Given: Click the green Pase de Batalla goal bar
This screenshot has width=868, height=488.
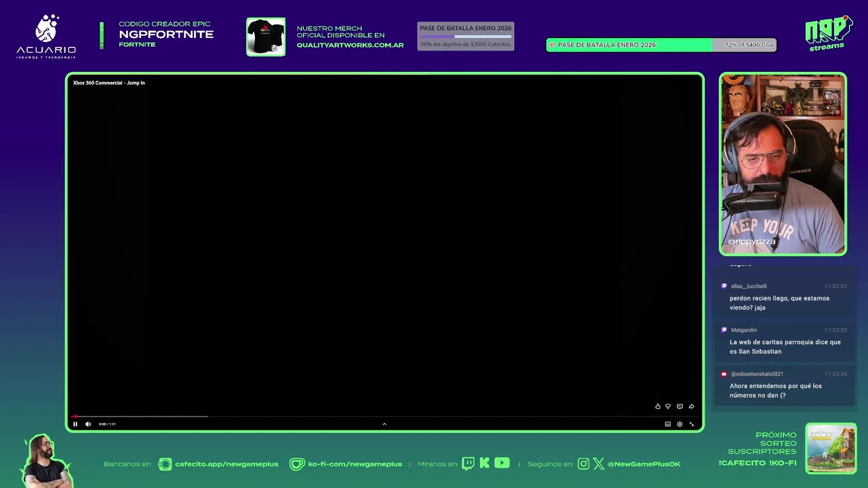Looking at the screenshot, I should click(661, 45).
